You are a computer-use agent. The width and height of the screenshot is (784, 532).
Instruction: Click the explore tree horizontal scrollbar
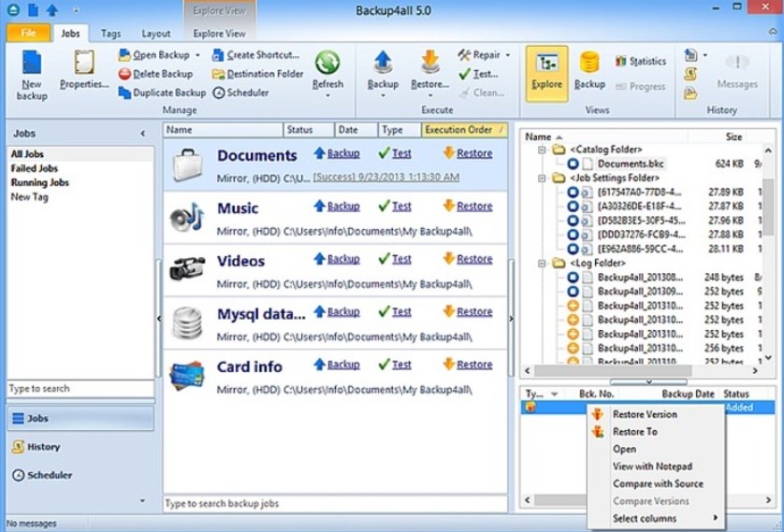(x=613, y=370)
